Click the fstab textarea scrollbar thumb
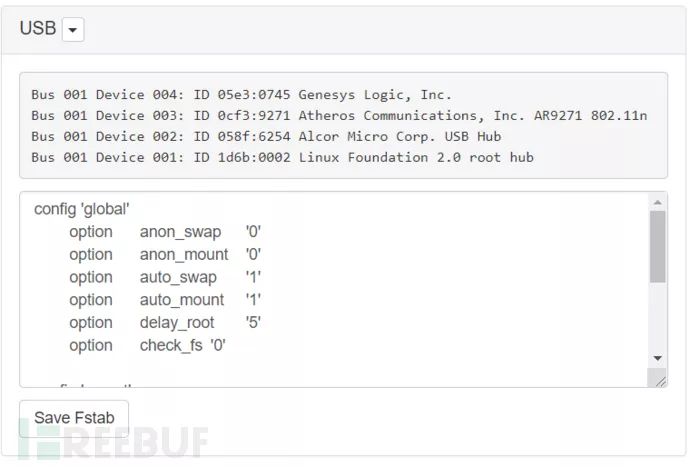 pyautogui.click(x=657, y=245)
